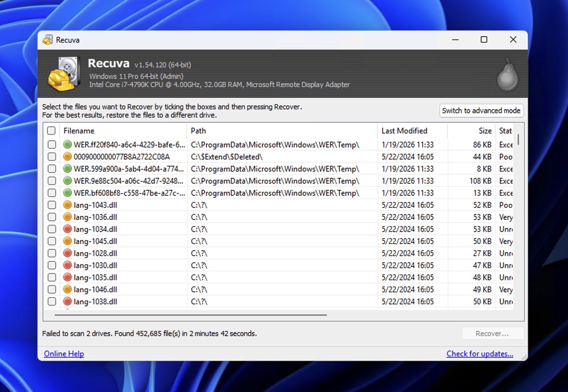The height and width of the screenshot is (392, 568).
Task: Click orange status dot of lang-1045.dll
Action: [67, 241]
